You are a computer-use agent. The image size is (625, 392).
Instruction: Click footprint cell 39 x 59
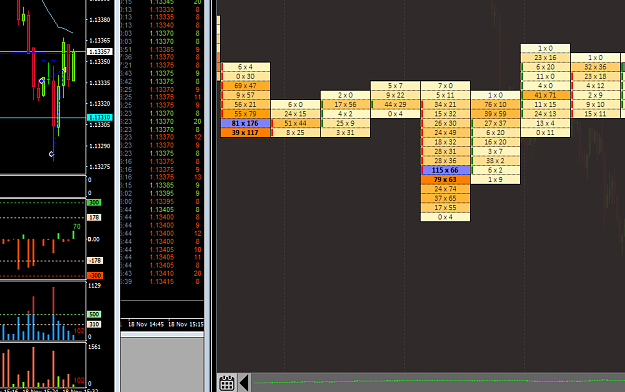(x=495, y=114)
